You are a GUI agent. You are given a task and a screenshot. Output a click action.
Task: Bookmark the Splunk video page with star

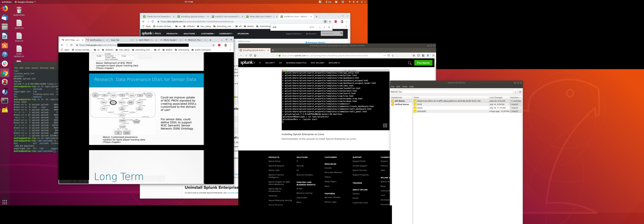point(393,55)
